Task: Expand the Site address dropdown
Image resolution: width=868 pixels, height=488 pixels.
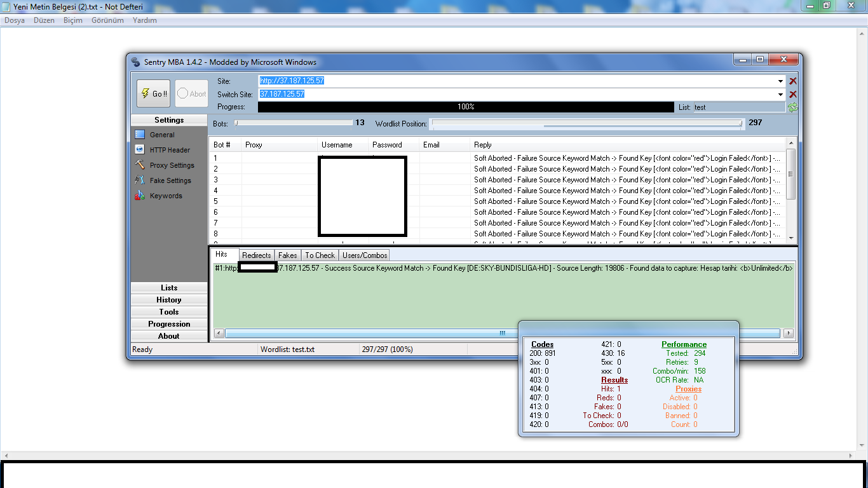Action: (x=781, y=81)
